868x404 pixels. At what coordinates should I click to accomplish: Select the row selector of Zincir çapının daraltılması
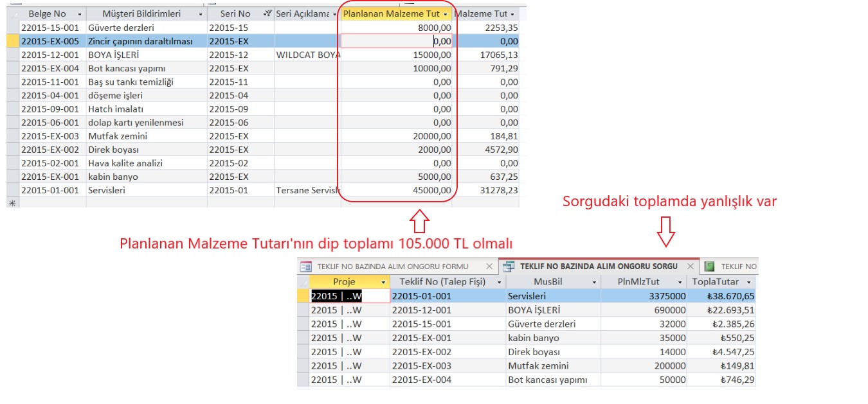[x=12, y=41]
